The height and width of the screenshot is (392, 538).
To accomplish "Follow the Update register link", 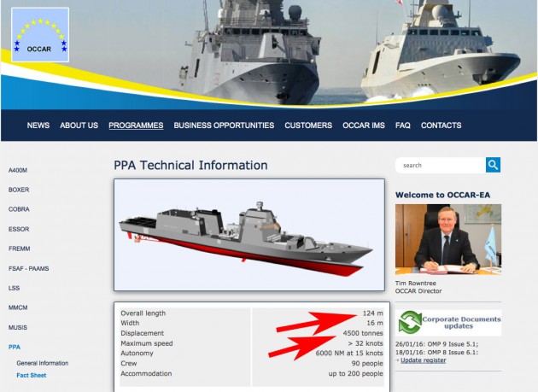I will tap(424, 360).
